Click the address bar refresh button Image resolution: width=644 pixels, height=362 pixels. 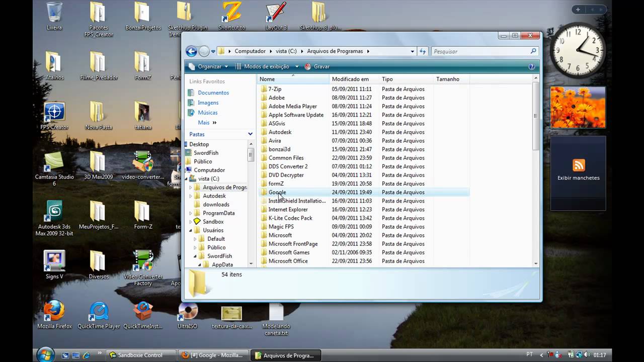pyautogui.click(x=423, y=51)
